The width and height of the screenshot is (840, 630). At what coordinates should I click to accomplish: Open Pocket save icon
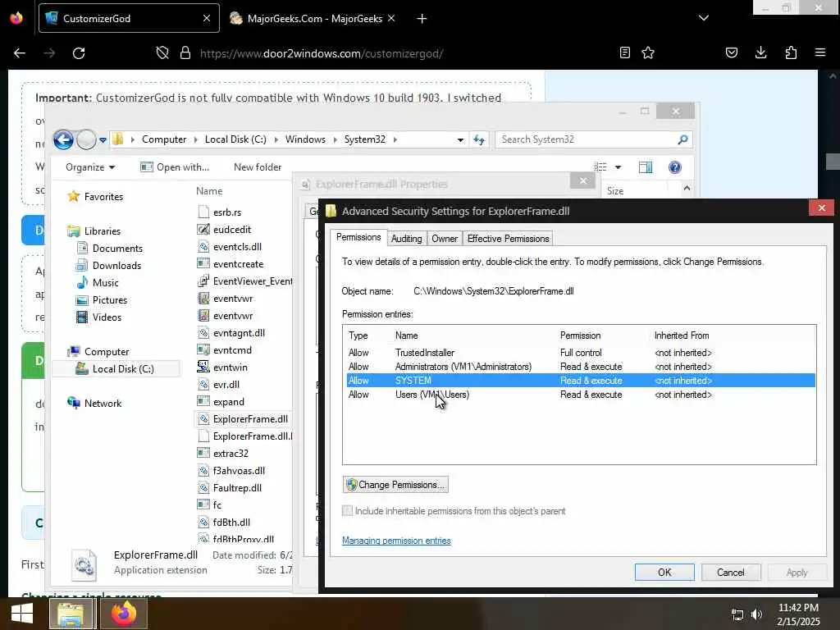pyautogui.click(x=732, y=52)
